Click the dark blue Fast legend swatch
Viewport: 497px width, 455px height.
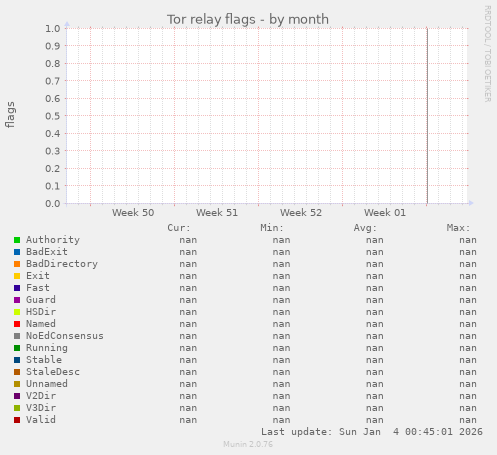[x=17, y=288]
